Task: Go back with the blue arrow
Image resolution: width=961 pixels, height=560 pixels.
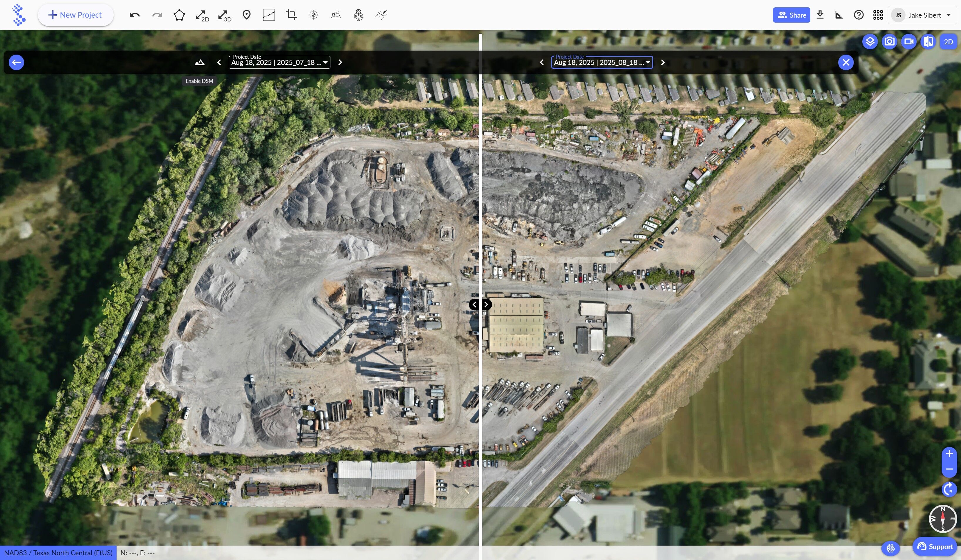Action: tap(16, 62)
